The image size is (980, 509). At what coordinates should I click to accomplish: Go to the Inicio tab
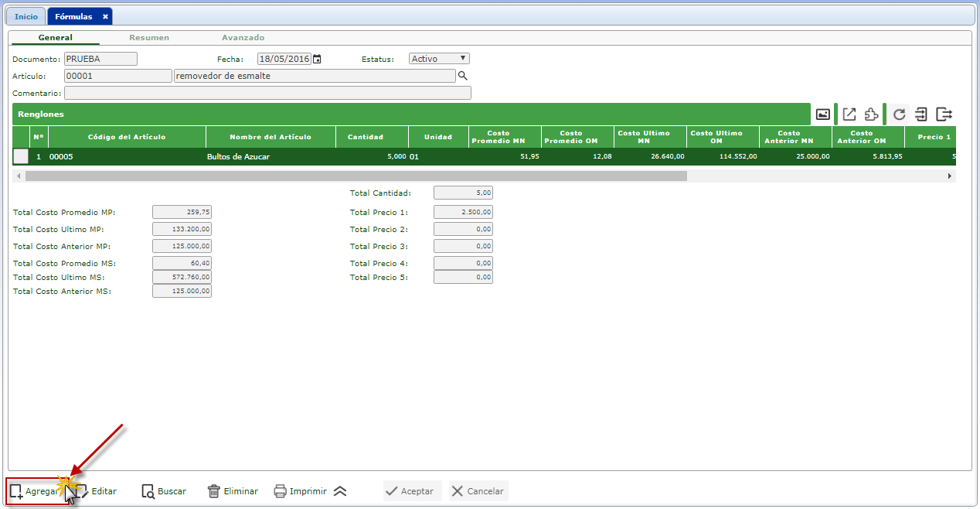pyautogui.click(x=26, y=16)
